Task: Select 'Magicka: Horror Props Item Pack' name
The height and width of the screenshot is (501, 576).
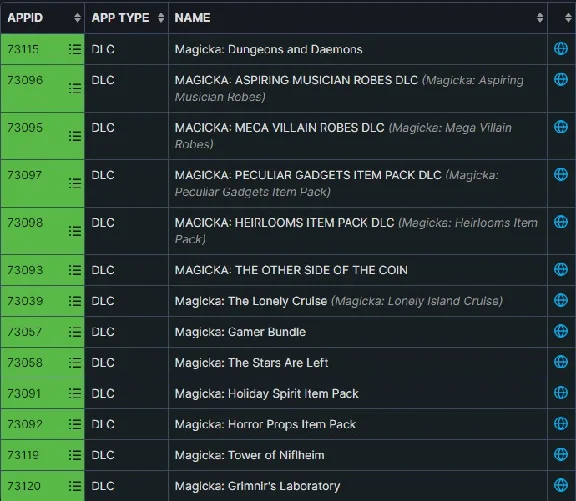Action: coord(265,424)
